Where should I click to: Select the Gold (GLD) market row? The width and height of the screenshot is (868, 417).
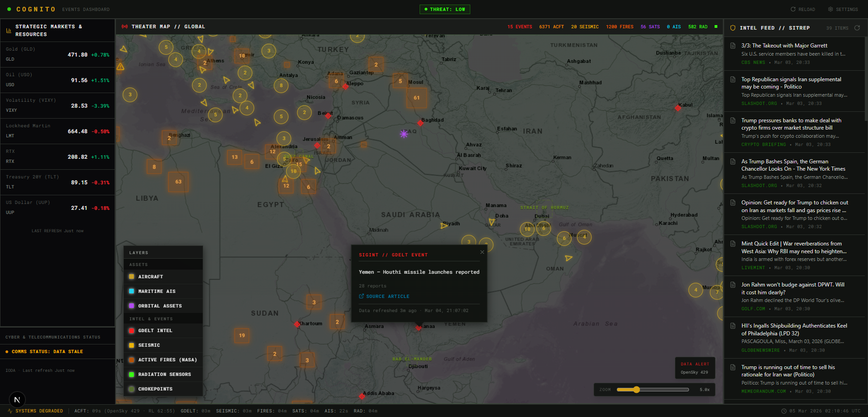point(58,55)
